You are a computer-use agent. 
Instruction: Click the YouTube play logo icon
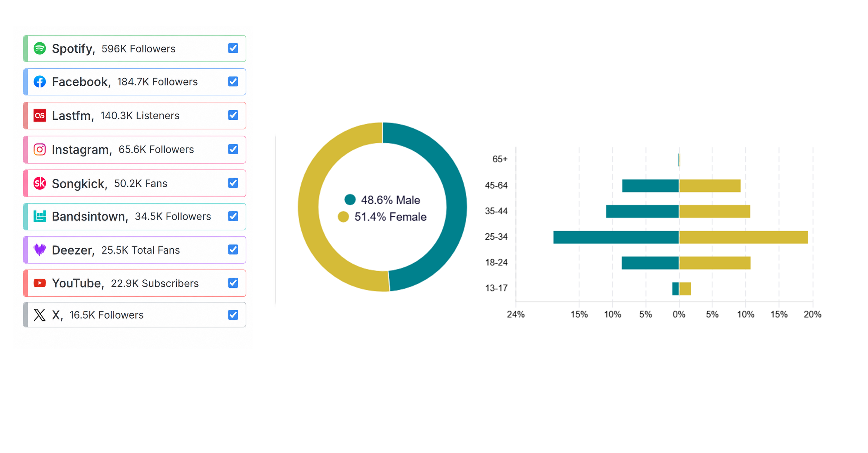click(40, 283)
